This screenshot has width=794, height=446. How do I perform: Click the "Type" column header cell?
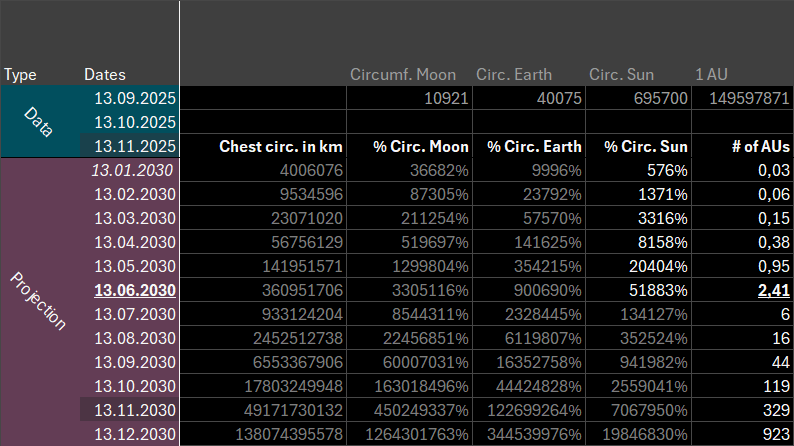(x=20, y=75)
